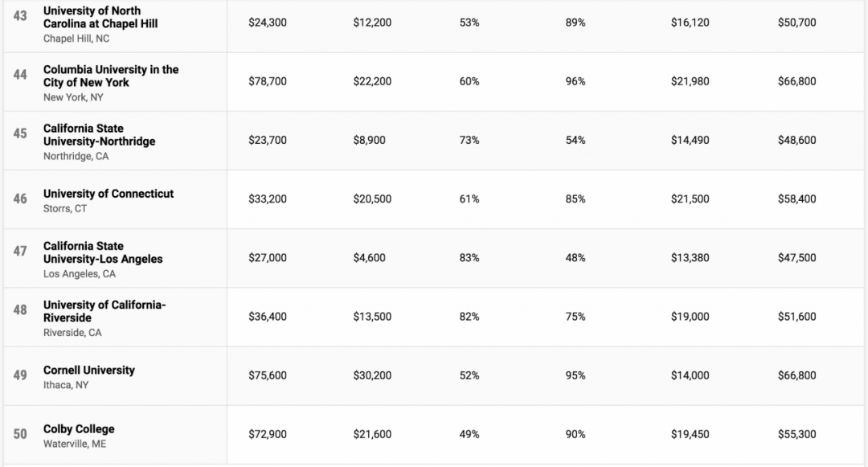Open California State University-Northridge entry
The image size is (868, 467).
coord(99,135)
